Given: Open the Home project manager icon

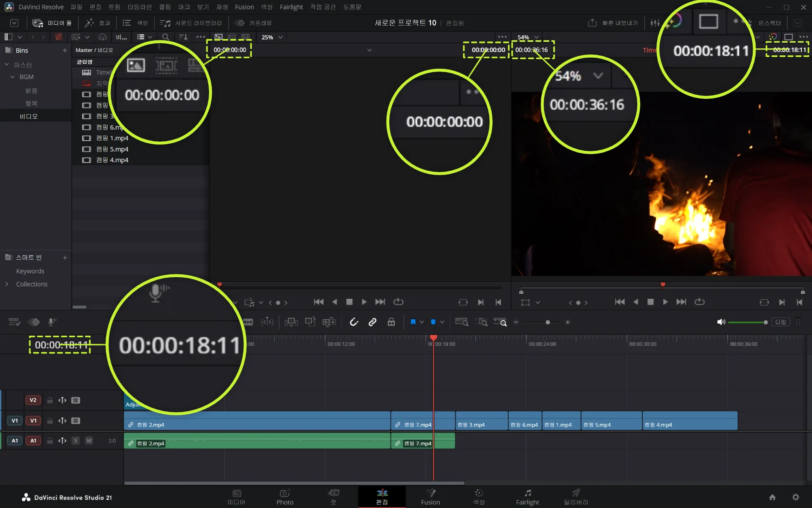Looking at the screenshot, I should pyautogui.click(x=772, y=497).
